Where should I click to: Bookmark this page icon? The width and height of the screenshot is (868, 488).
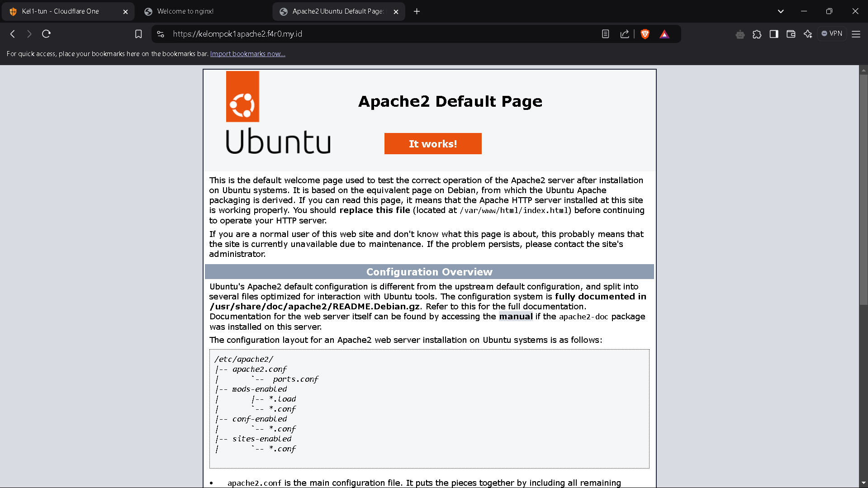coord(138,34)
